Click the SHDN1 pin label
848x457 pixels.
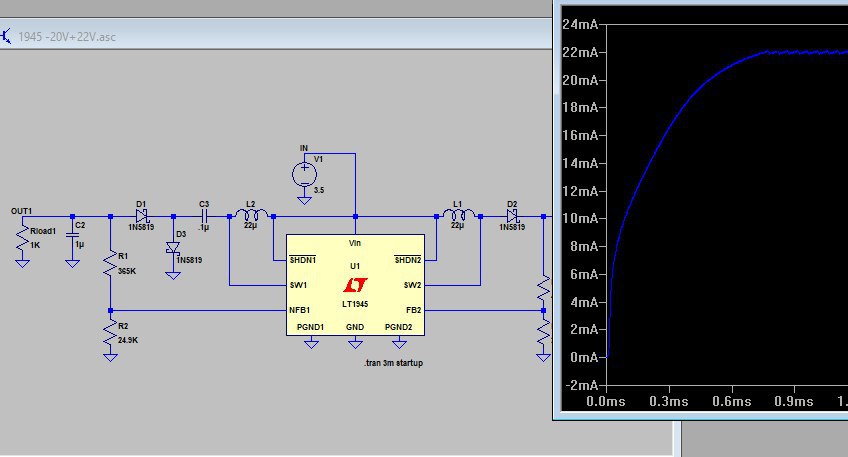[x=302, y=260]
